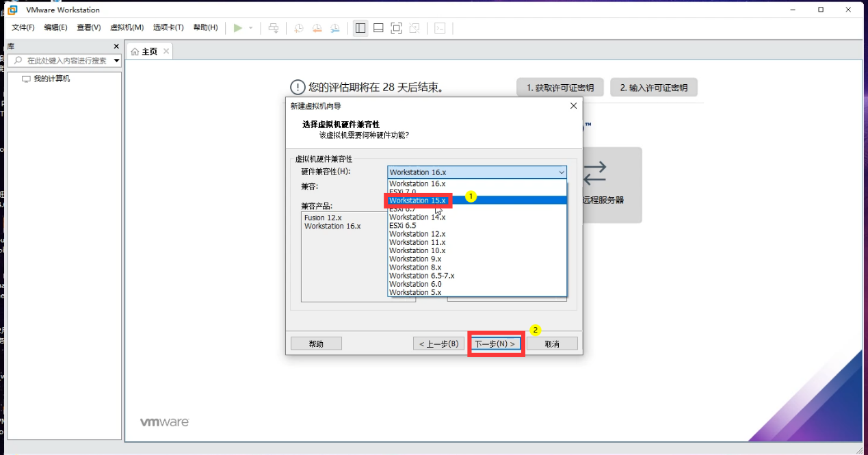
Task: Click the home icon on 主页 tab
Action: click(135, 51)
